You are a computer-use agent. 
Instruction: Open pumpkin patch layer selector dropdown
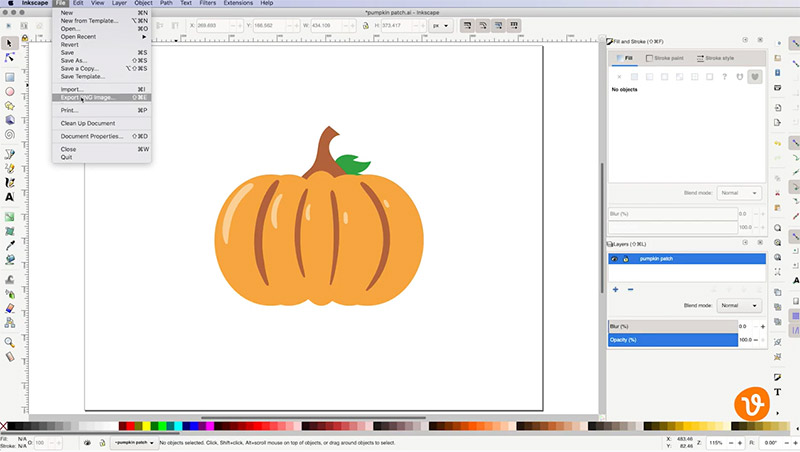tap(134, 443)
